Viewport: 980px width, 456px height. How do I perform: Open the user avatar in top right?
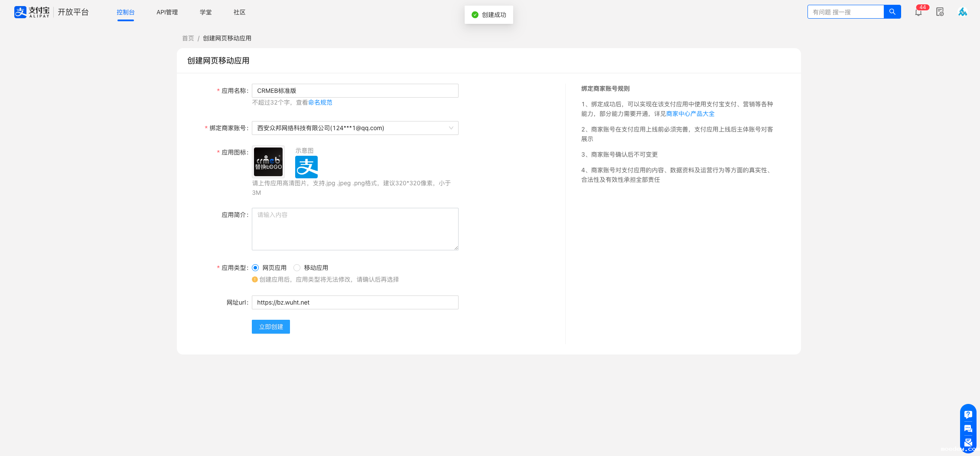[962, 12]
